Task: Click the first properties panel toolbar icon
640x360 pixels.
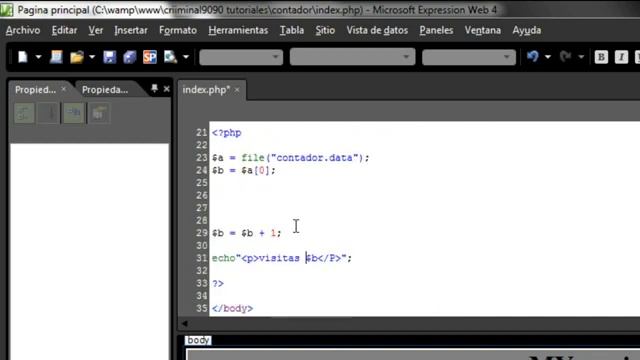Action: click(24, 113)
